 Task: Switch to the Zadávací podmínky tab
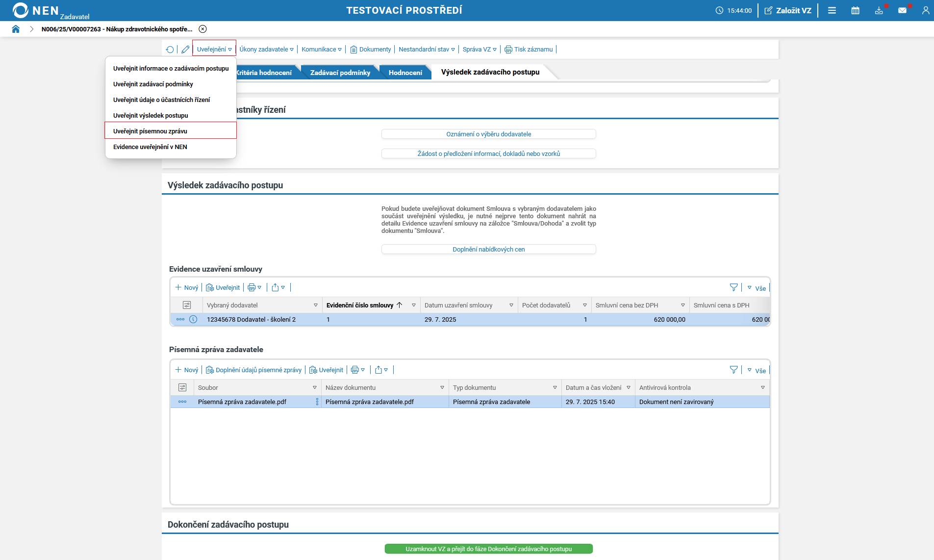(x=340, y=73)
